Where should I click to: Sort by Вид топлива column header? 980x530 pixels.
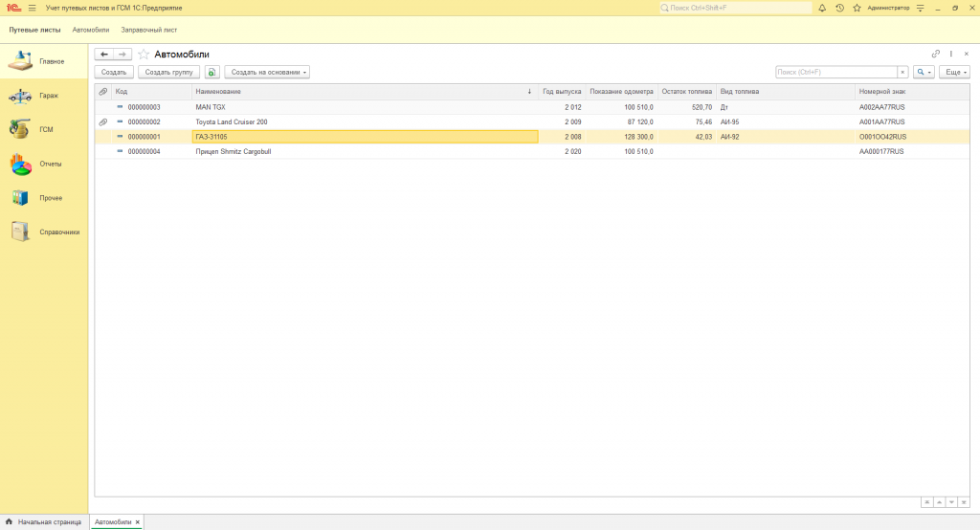[786, 91]
